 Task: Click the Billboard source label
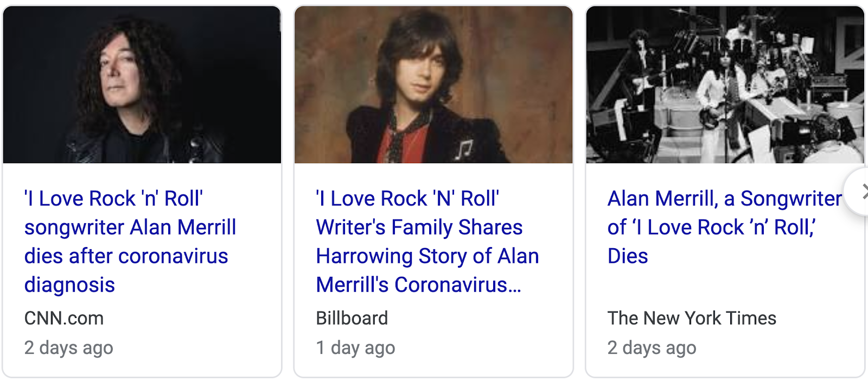352,318
